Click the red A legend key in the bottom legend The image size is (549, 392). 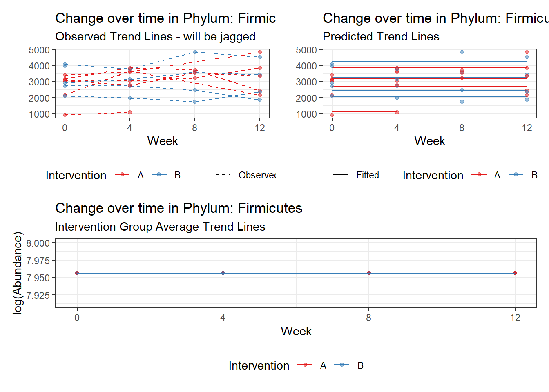pos(305,365)
